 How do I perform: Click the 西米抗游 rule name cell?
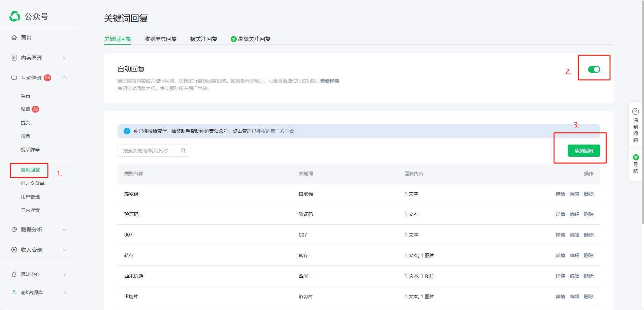coord(134,276)
